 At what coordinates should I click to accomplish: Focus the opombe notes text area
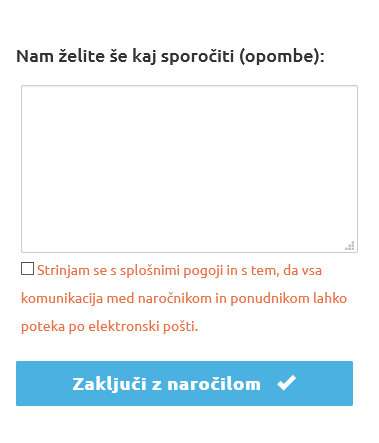[189, 169]
